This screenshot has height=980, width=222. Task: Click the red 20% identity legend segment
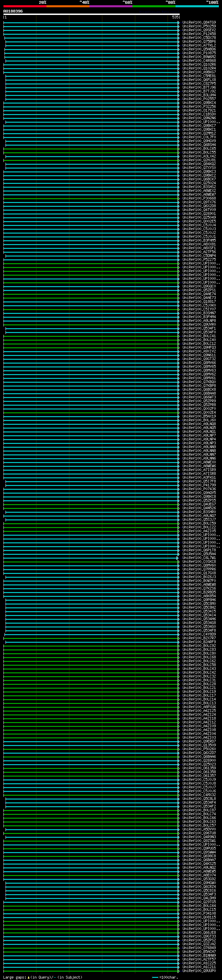point(25,6)
